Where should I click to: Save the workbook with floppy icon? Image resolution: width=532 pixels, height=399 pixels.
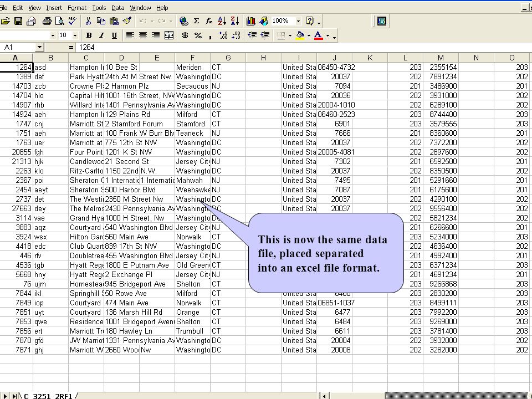pyautogui.click(x=18, y=21)
